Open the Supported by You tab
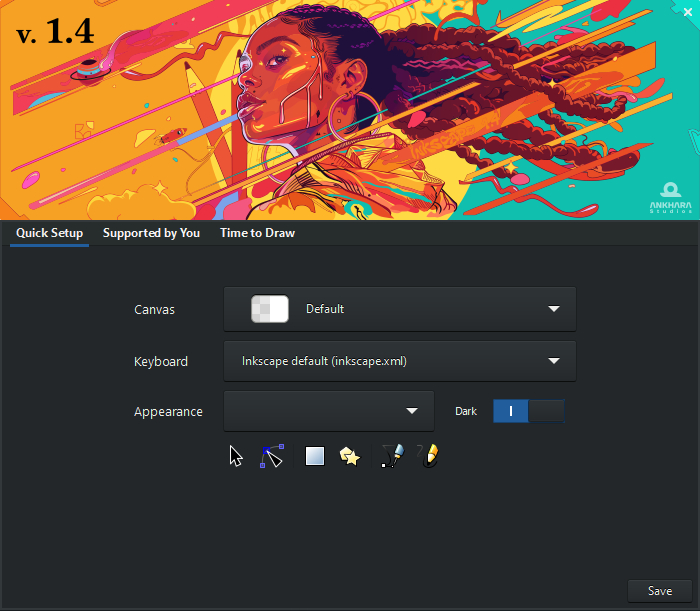Viewport: 700px width, 611px height. (151, 233)
